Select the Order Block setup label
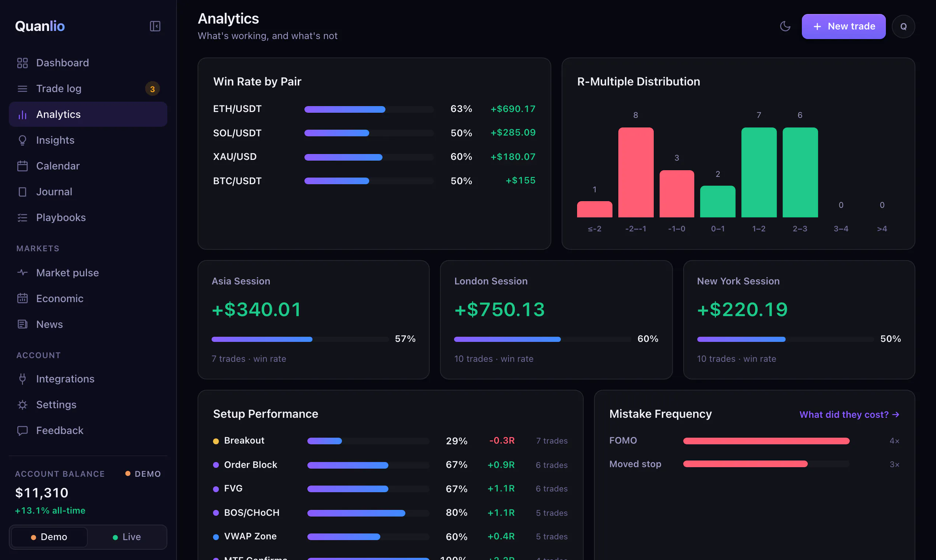 coord(251,465)
